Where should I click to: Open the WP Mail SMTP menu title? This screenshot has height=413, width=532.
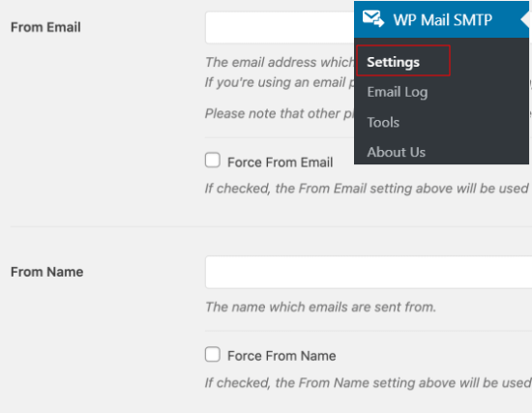[x=442, y=19]
